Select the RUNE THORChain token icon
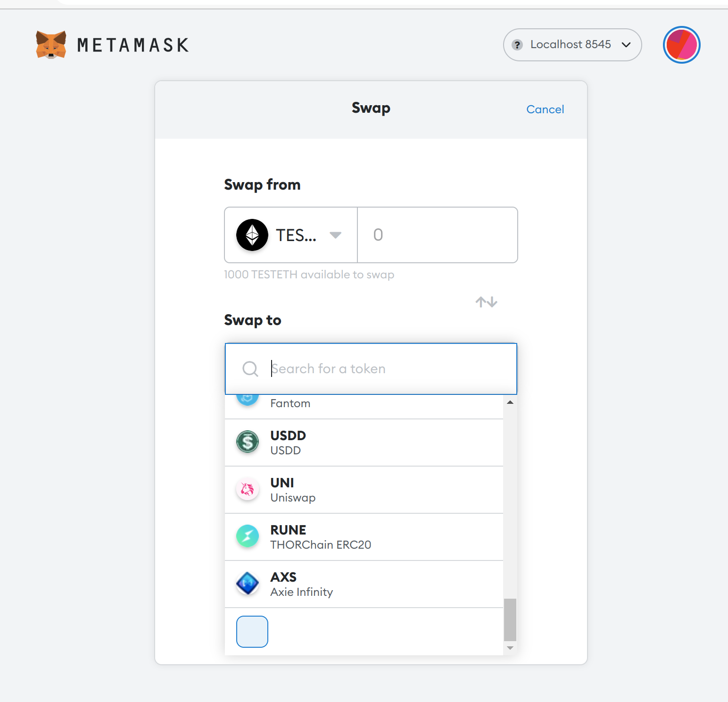 (x=247, y=536)
